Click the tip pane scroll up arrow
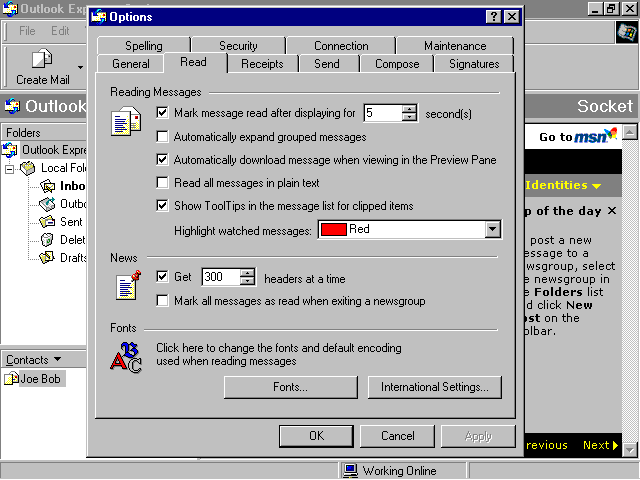This screenshot has width=640, height=480. click(630, 132)
